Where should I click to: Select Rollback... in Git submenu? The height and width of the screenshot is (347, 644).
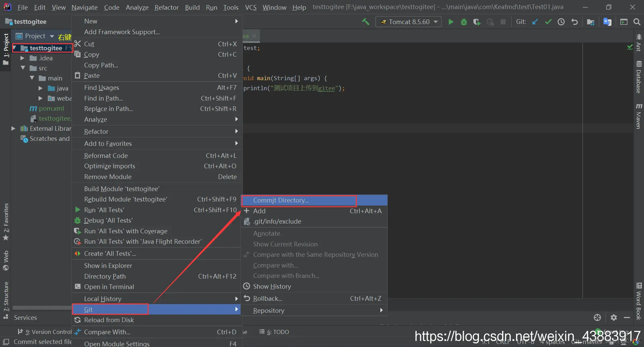pyautogui.click(x=314, y=298)
